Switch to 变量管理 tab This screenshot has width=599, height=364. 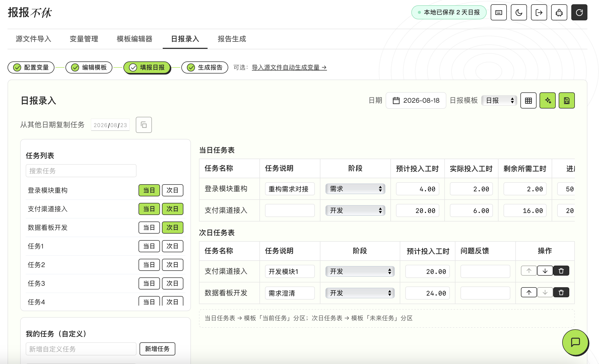[x=84, y=39]
